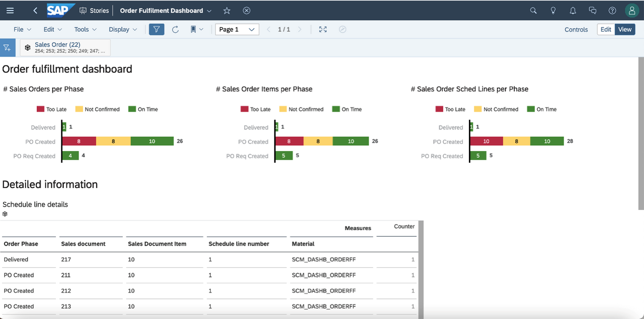This screenshot has width=644, height=319.
Task: Open search with the magnifier icon
Action: tap(533, 11)
